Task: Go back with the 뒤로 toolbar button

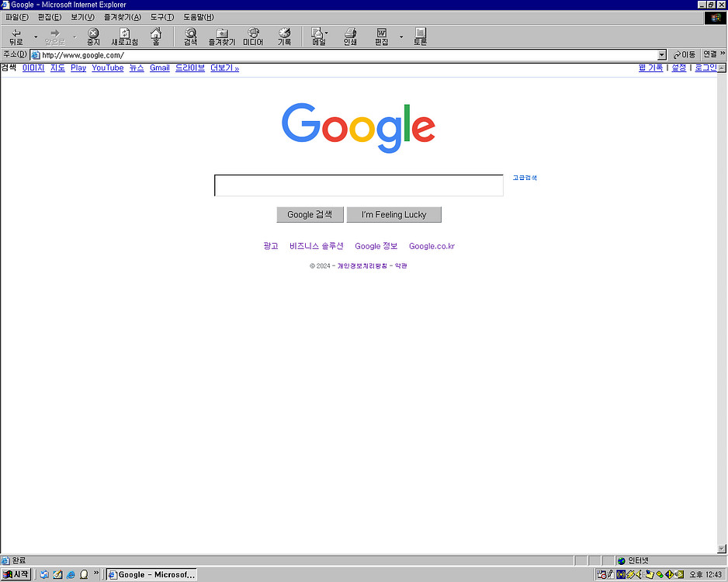Action: click(x=16, y=36)
